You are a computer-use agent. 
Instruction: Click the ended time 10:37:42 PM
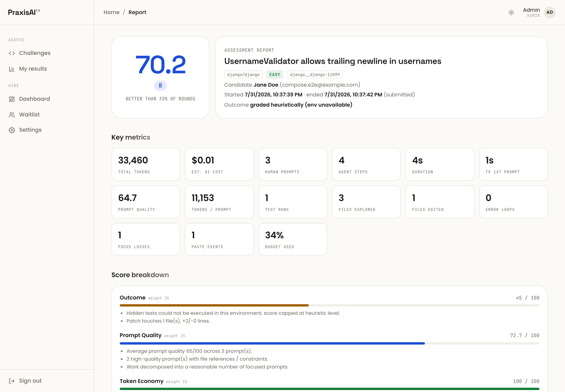pyautogui.click(x=353, y=95)
